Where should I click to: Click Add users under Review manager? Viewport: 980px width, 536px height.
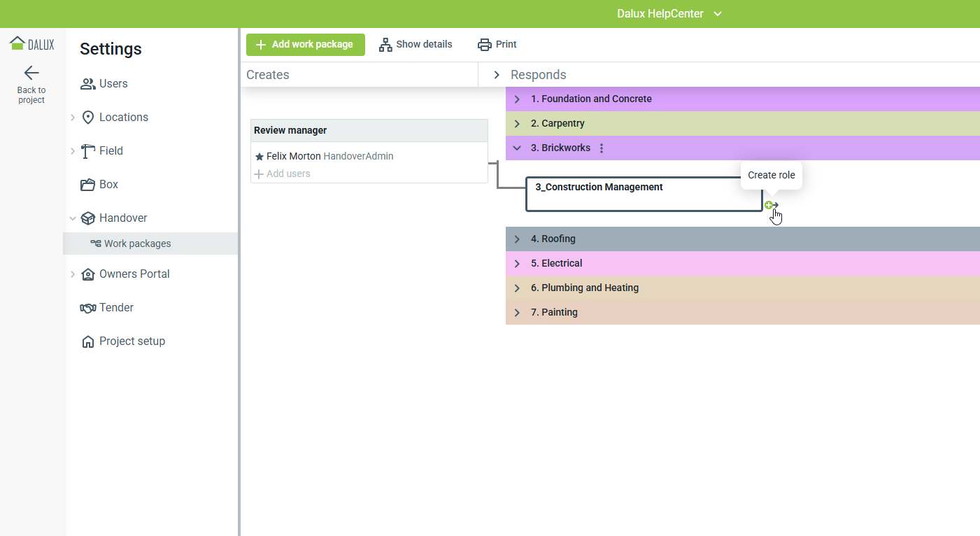pyautogui.click(x=287, y=174)
